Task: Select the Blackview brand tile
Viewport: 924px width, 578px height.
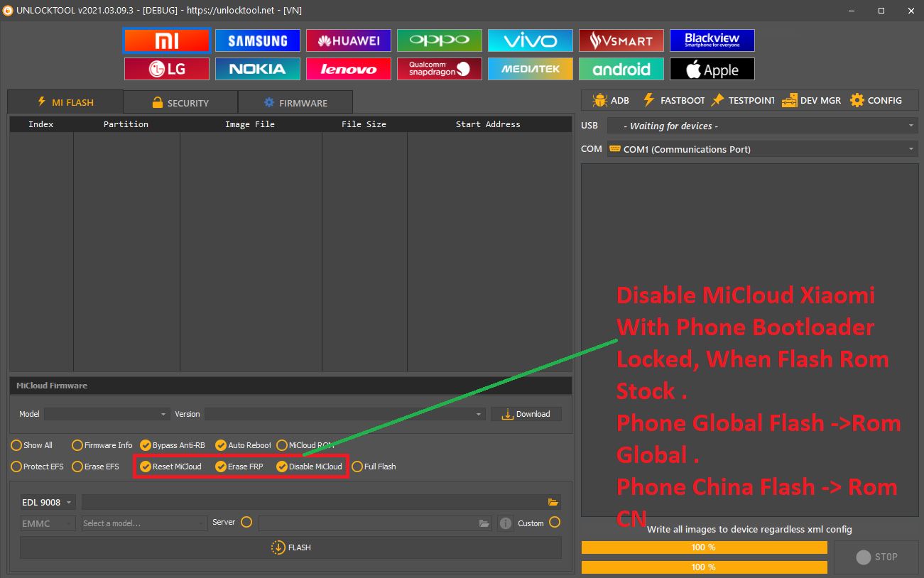Action: pyautogui.click(x=712, y=40)
